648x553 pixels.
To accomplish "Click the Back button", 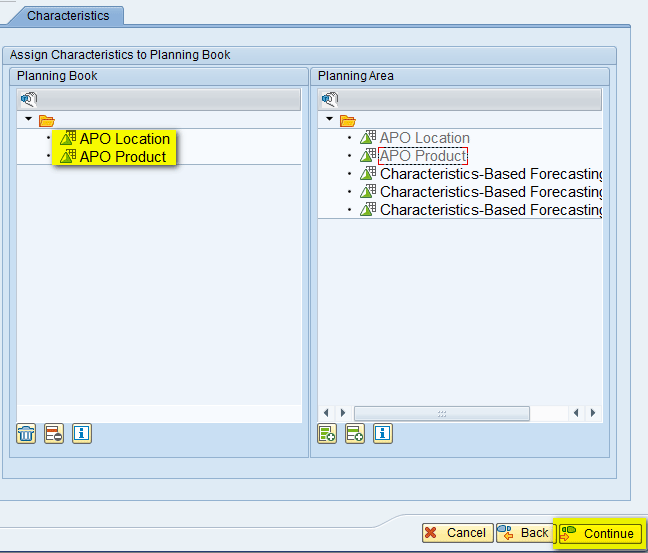I will point(526,533).
